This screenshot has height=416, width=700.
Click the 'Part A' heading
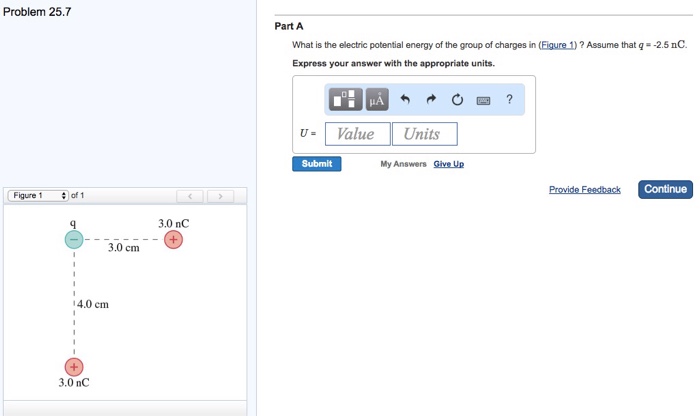click(x=289, y=26)
